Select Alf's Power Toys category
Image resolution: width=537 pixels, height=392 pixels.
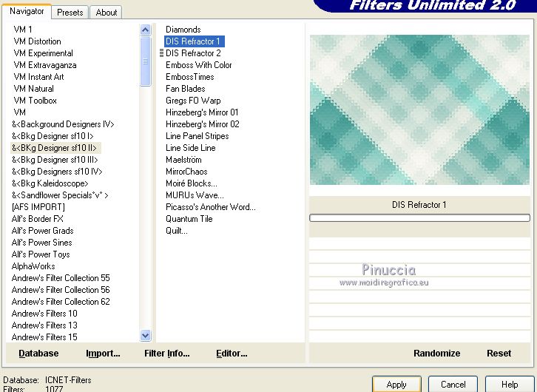(x=41, y=254)
